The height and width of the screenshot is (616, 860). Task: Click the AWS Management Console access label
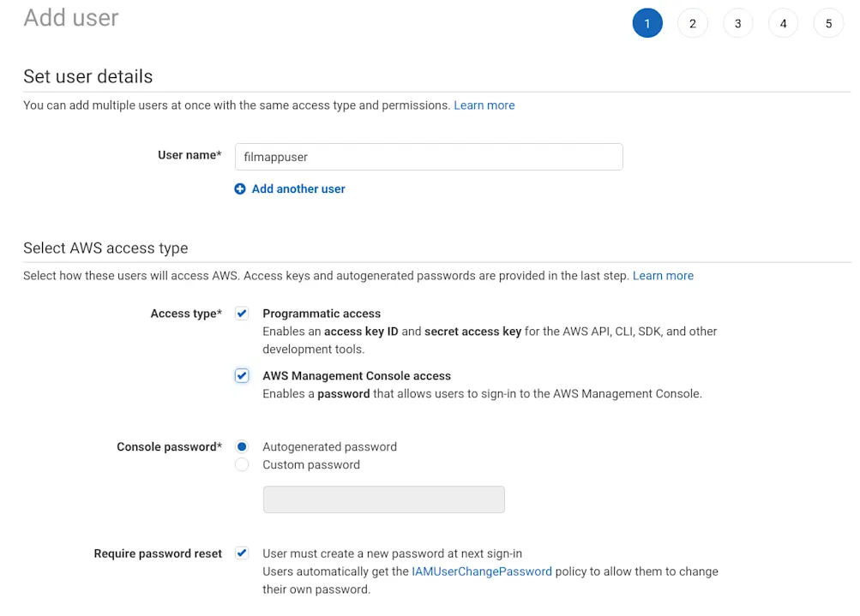[357, 376]
